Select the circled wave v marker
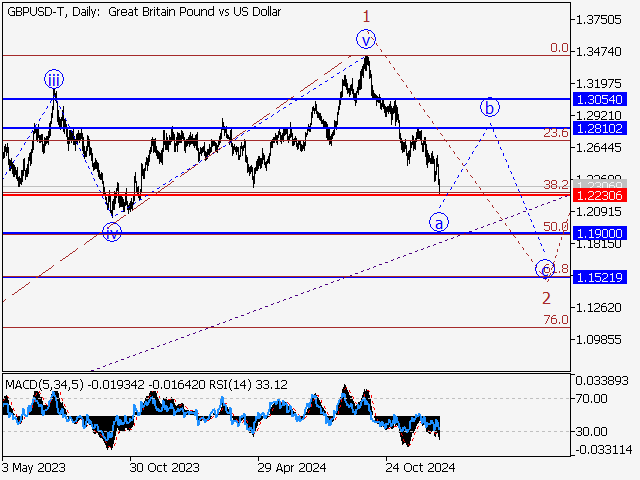This screenshot has height=480, width=640. [x=367, y=40]
